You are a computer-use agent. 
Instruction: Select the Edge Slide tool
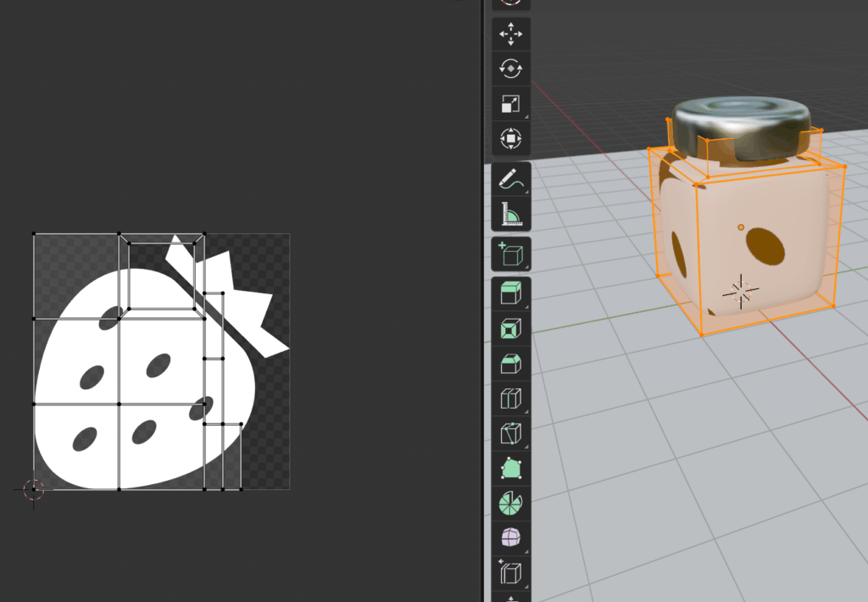point(510,572)
